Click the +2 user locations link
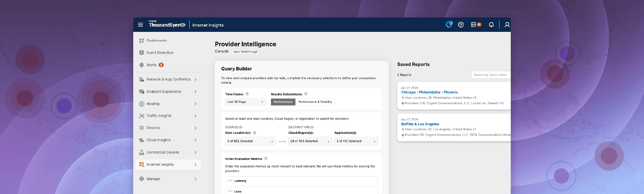Image resolution: width=644 pixels, height=194 pixels. 475,98
